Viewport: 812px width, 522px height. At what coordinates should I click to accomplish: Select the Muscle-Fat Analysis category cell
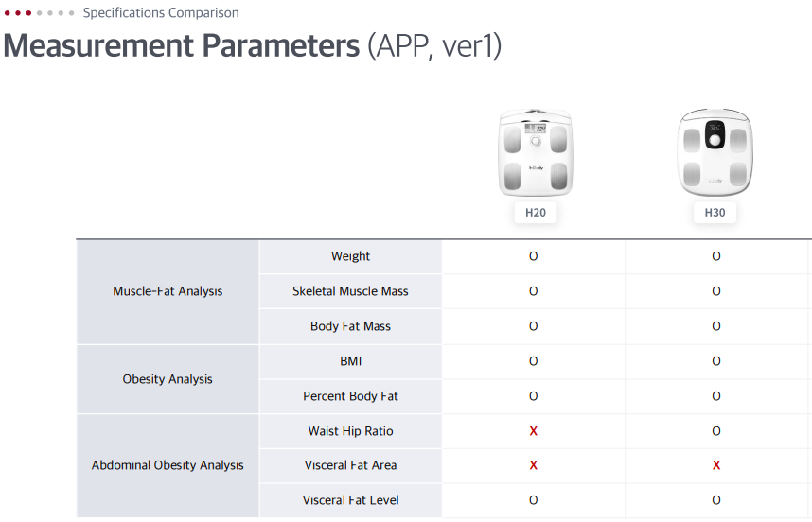(168, 291)
